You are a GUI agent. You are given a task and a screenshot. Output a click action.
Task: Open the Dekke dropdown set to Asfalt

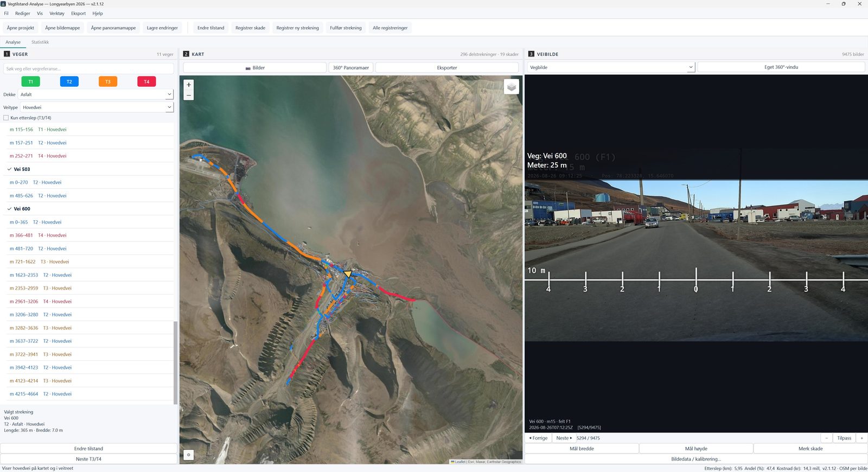coord(96,94)
